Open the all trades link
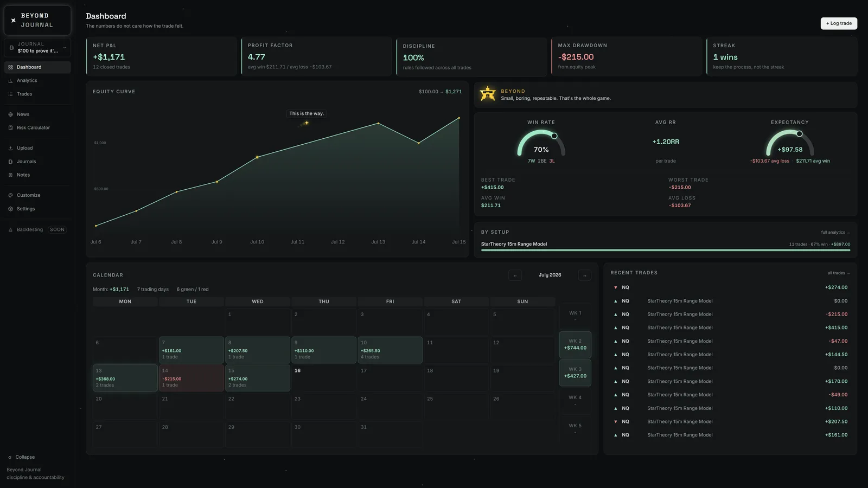The image size is (868, 488). click(x=839, y=273)
